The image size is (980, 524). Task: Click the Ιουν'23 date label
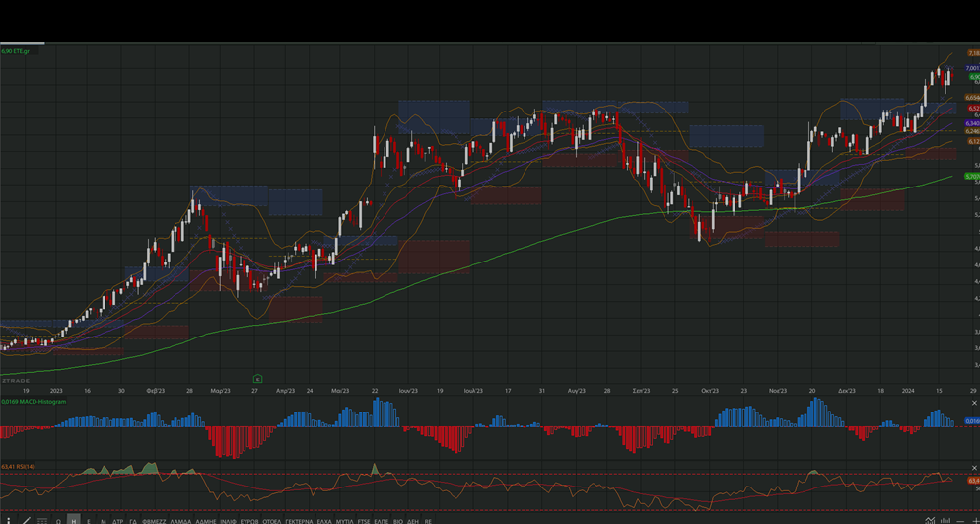(x=408, y=391)
